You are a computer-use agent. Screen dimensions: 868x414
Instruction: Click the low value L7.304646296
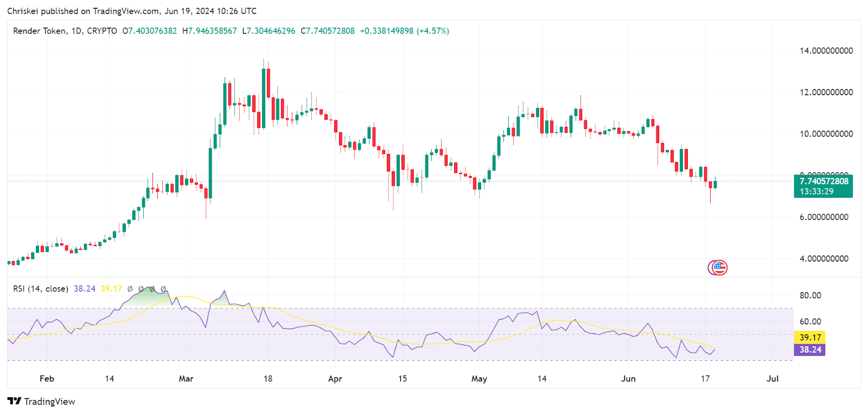point(269,31)
